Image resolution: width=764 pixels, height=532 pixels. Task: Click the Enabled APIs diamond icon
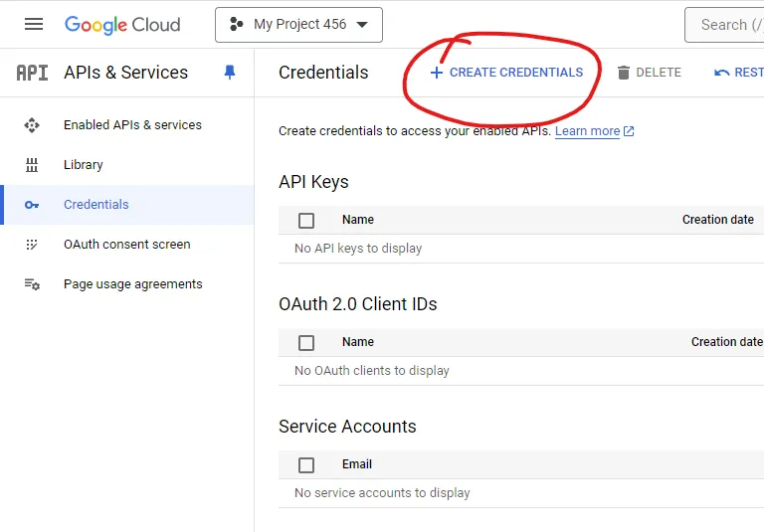coord(32,125)
